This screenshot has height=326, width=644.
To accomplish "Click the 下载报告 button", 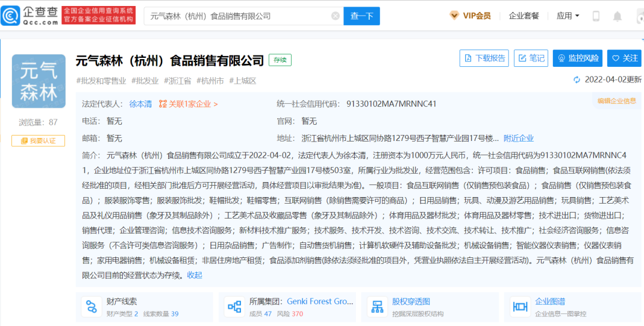I will pyautogui.click(x=484, y=58).
